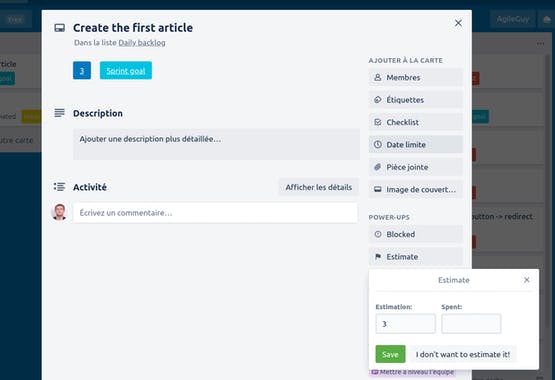Add a Checklist to the card
The image size is (555, 380).
point(416,122)
